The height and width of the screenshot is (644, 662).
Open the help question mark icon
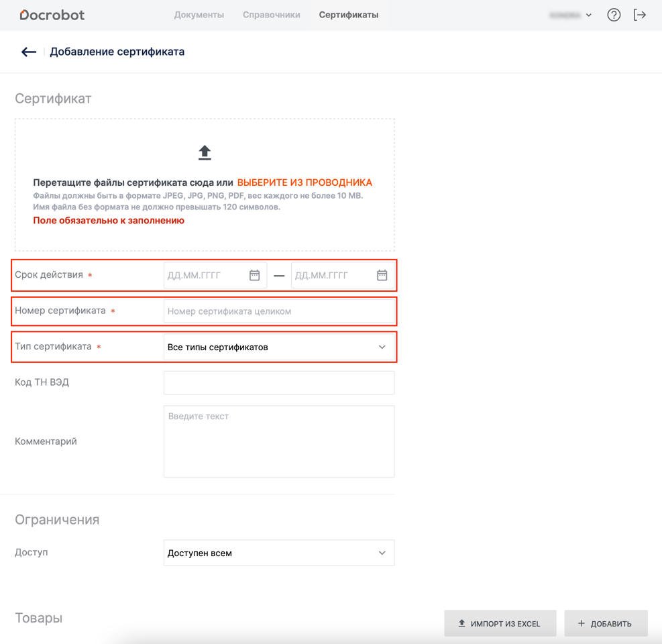click(x=614, y=15)
